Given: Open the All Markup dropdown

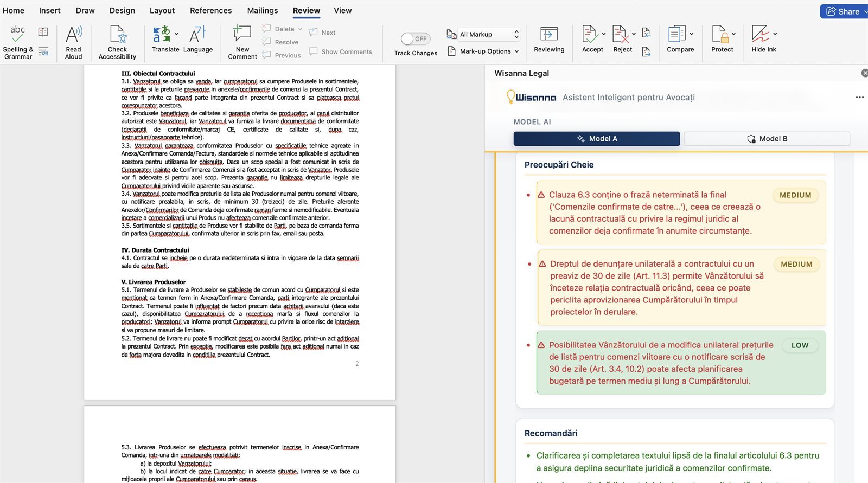Looking at the screenshot, I should coord(489,34).
